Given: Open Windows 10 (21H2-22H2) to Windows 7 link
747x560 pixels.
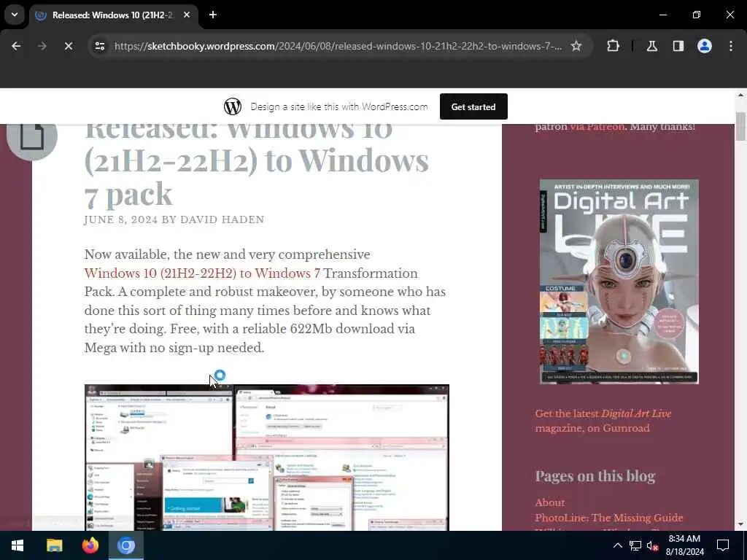Looking at the screenshot, I should (203, 273).
